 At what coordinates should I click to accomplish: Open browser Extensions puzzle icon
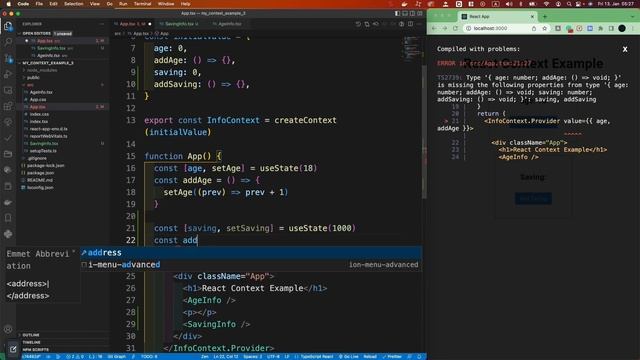[600, 29]
